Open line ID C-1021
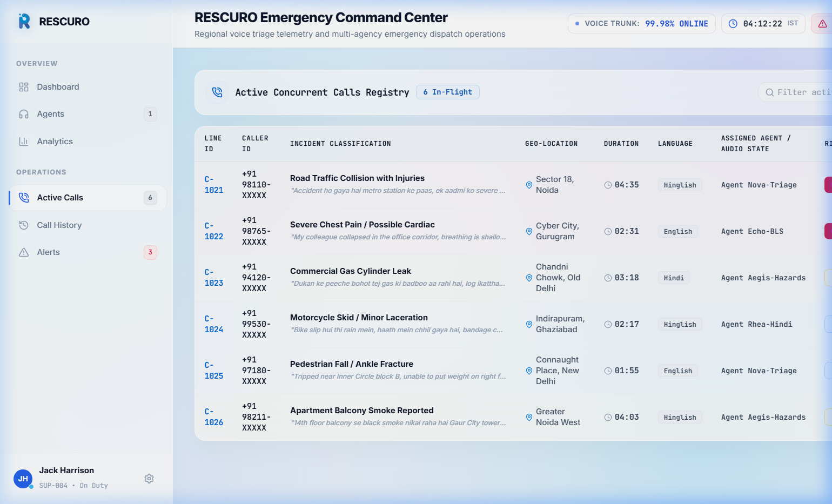 (x=214, y=185)
